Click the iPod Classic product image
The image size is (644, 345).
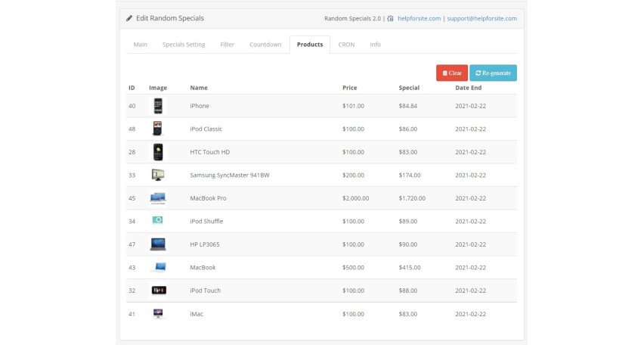pos(157,129)
